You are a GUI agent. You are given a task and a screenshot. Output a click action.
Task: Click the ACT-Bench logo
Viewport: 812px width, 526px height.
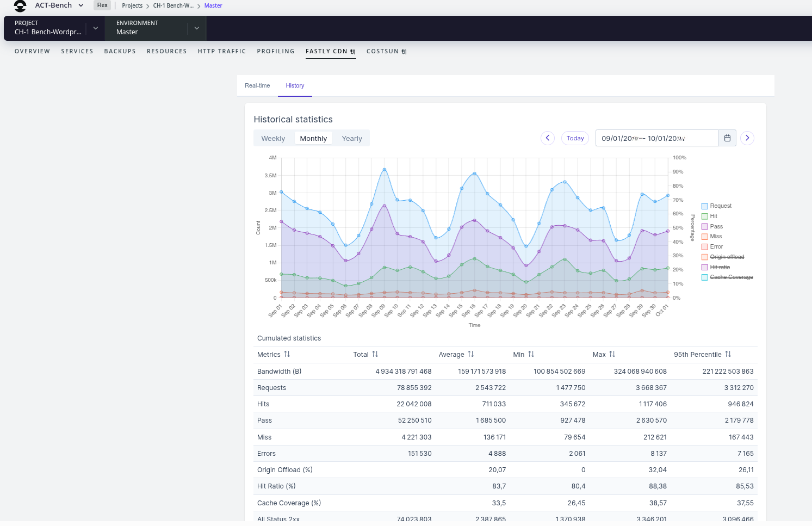tap(20, 5)
